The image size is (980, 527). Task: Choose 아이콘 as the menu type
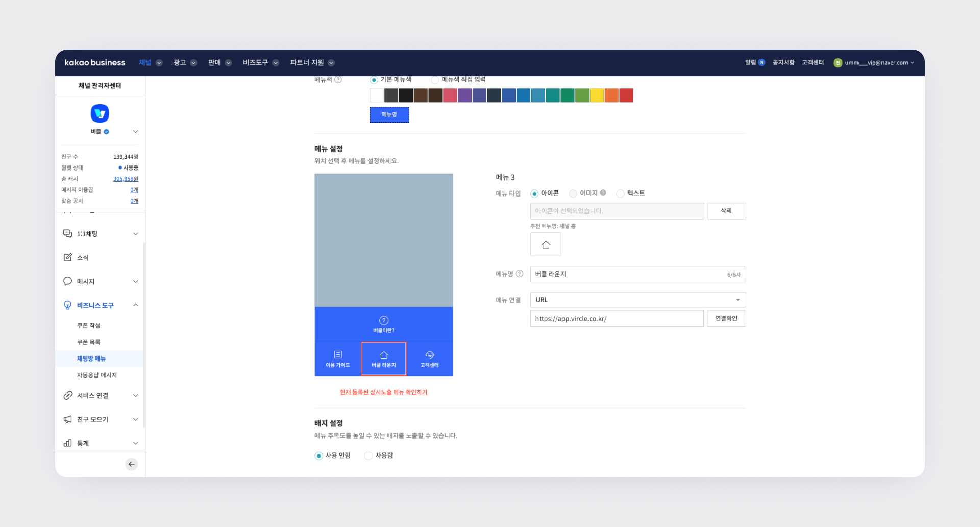click(534, 194)
